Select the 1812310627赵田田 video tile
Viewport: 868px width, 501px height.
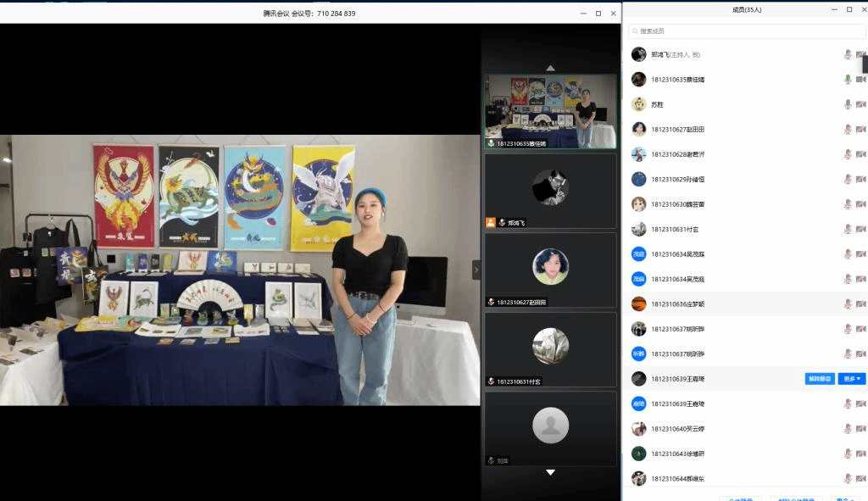coord(550,270)
